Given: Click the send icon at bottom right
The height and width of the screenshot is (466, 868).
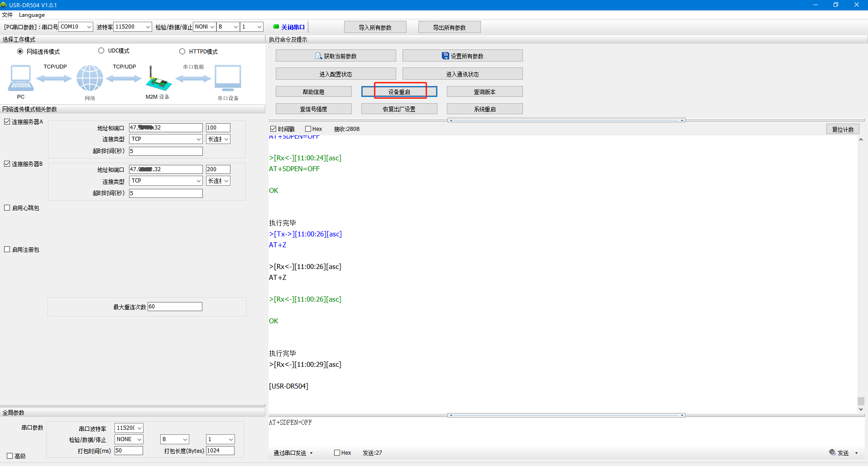Looking at the screenshot, I should coord(832,452).
